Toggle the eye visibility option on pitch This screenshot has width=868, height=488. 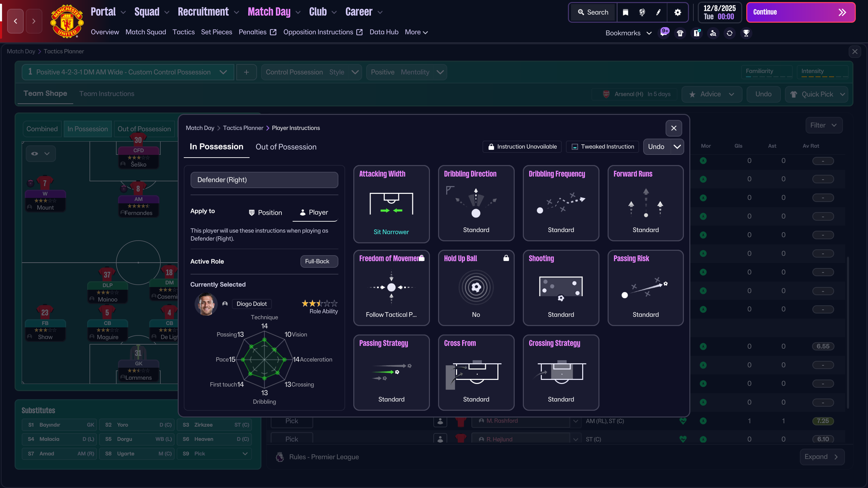click(x=41, y=154)
